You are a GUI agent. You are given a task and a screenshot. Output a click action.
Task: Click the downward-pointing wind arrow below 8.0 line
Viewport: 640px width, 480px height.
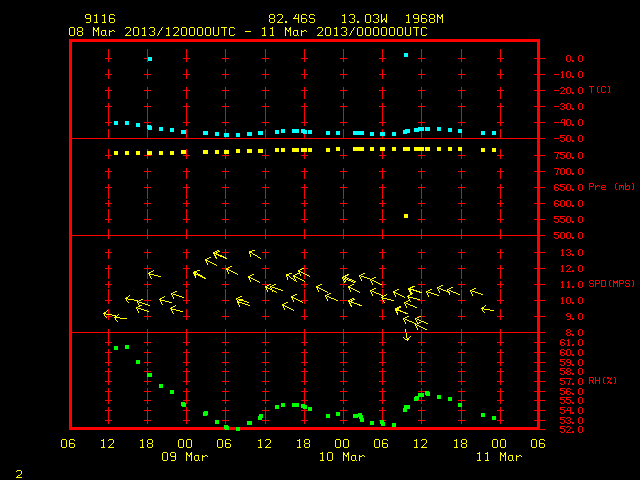(x=407, y=335)
